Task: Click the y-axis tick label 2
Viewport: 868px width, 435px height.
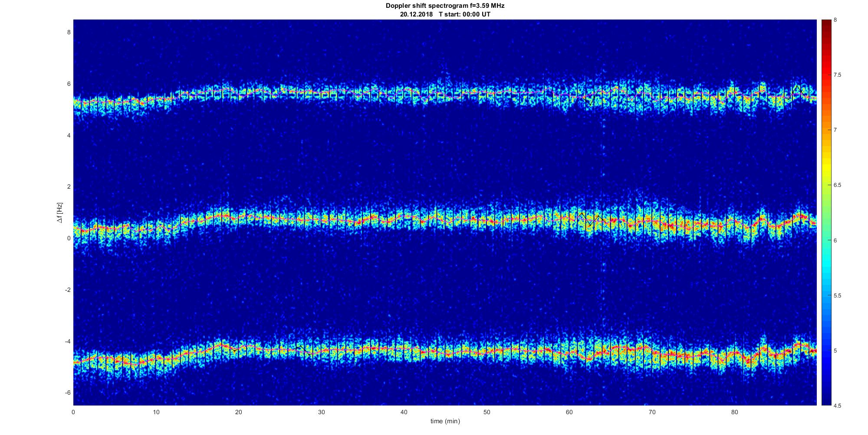Action: (69, 187)
